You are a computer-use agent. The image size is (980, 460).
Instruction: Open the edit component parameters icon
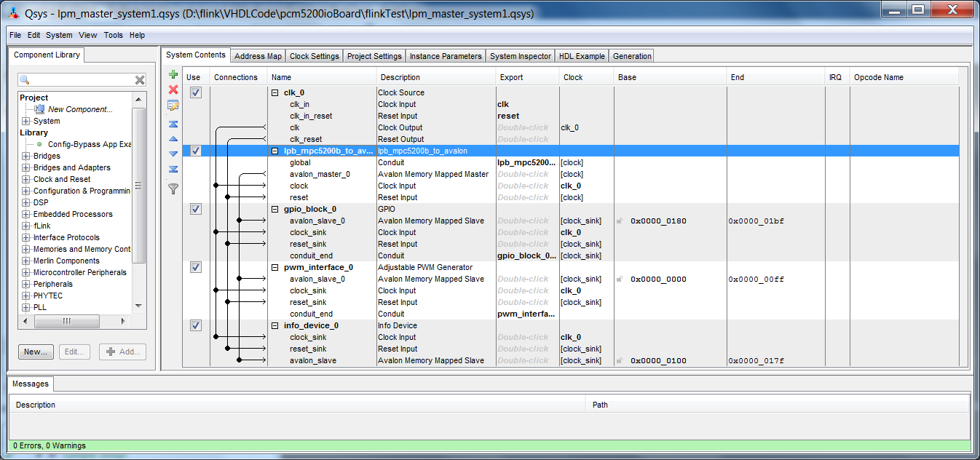(173, 106)
